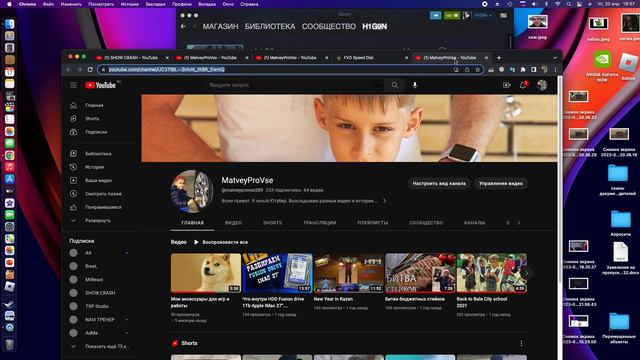Click Воспроизвести все link
This screenshot has width=640, height=360.
click(221, 242)
